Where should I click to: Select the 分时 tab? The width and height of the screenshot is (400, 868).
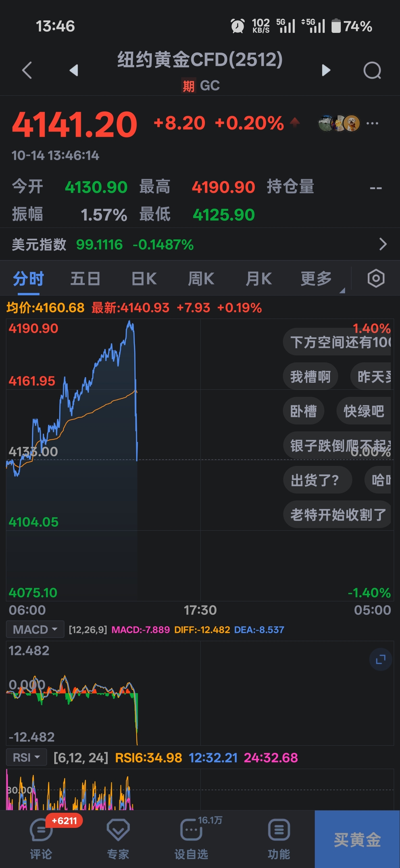29,279
